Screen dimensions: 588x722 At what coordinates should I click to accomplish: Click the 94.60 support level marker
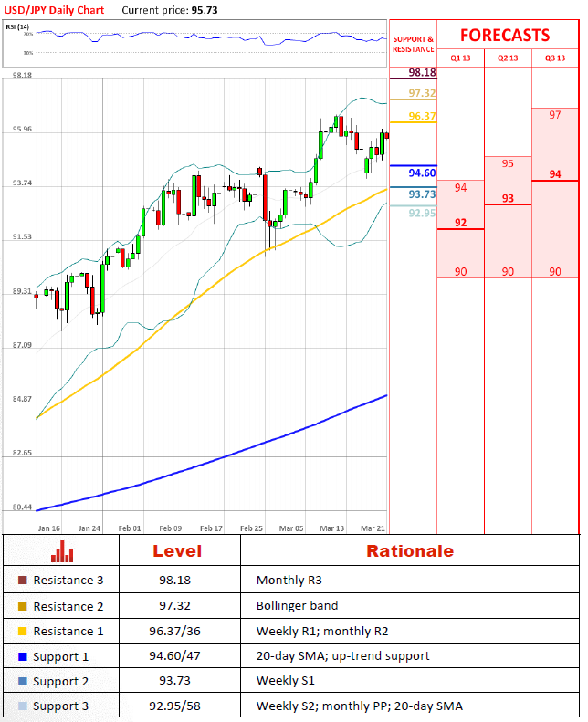pyautogui.click(x=422, y=173)
